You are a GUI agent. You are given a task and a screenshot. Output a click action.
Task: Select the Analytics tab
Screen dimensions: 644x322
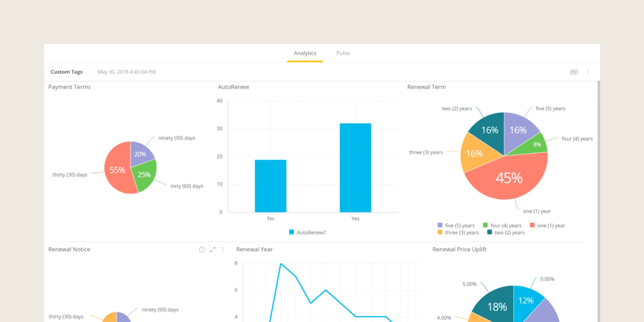(x=305, y=53)
